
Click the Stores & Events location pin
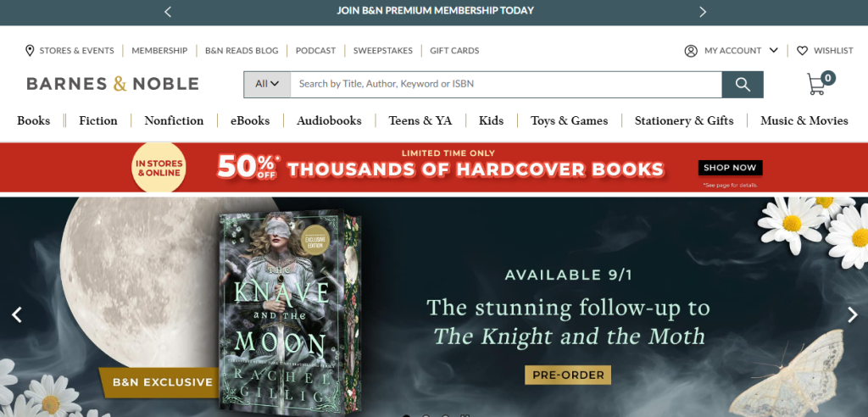click(x=30, y=50)
